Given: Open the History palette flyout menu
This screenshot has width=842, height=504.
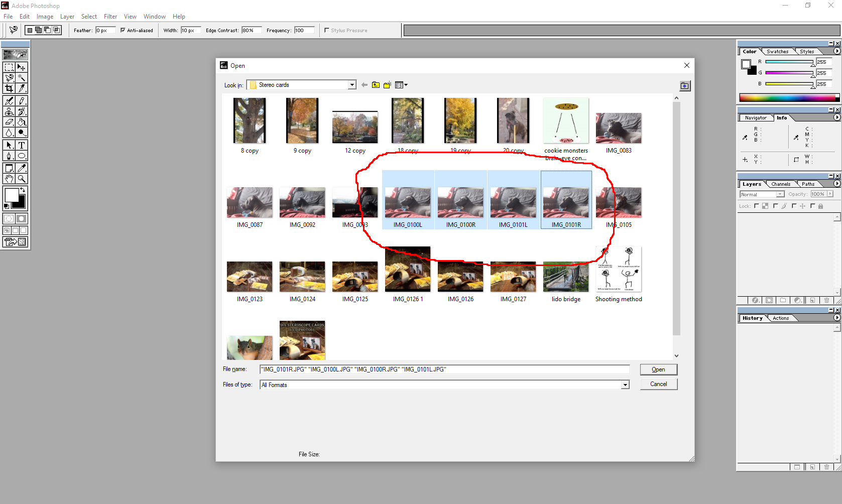Looking at the screenshot, I should point(837,318).
